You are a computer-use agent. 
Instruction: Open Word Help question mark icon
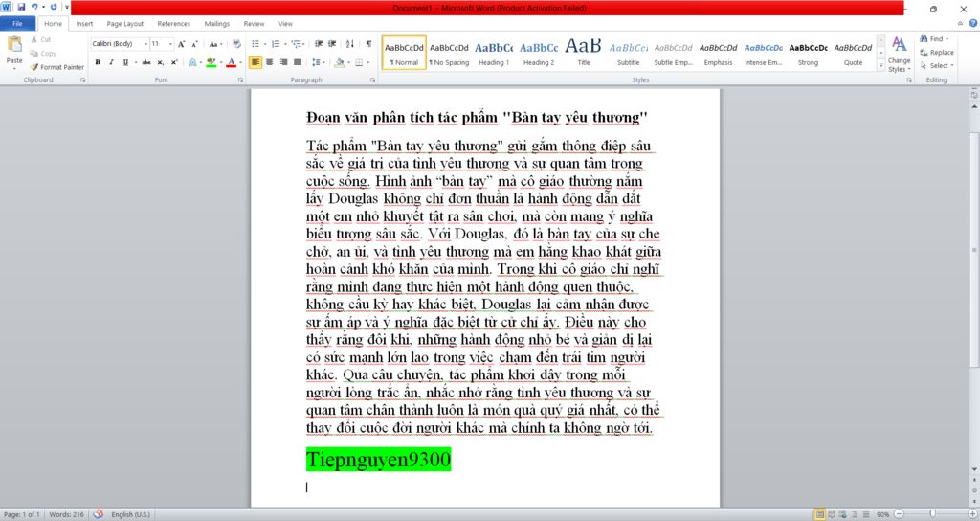973,23
